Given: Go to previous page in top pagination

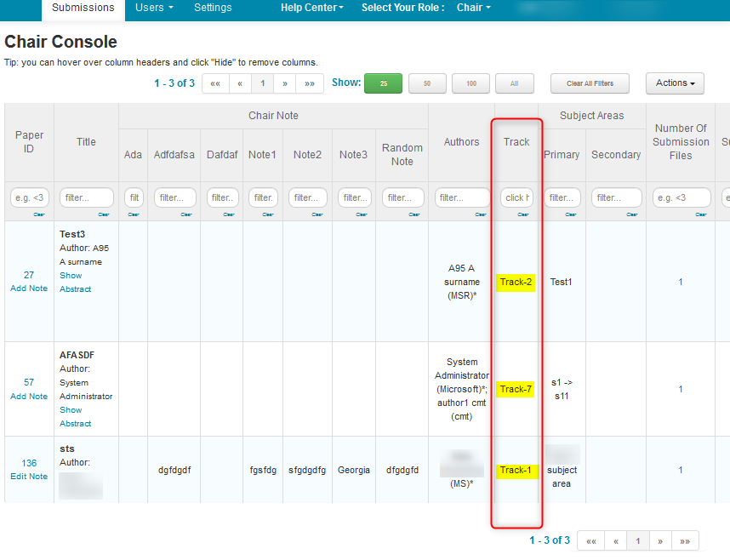Looking at the screenshot, I should (240, 83).
